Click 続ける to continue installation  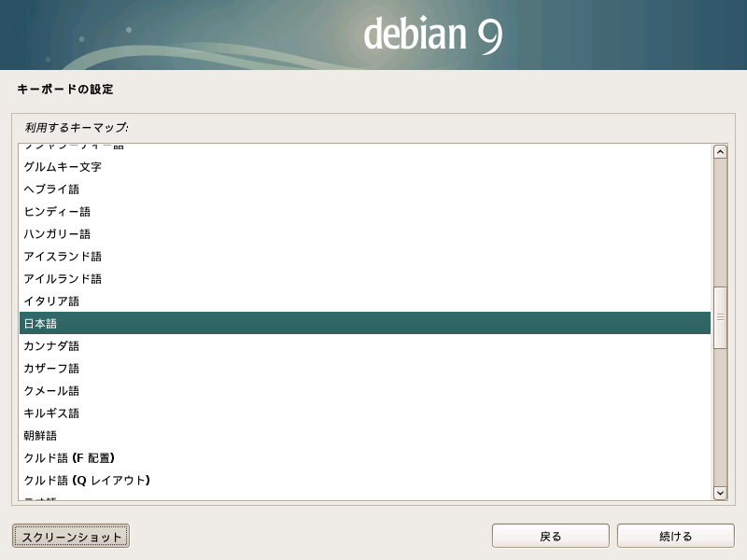pyautogui.click(x=675, y=536)
